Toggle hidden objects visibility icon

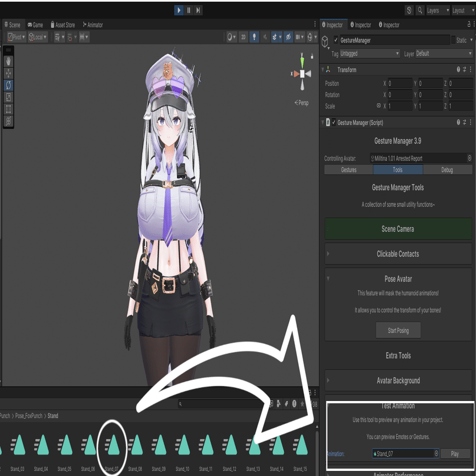pos(288,37)
